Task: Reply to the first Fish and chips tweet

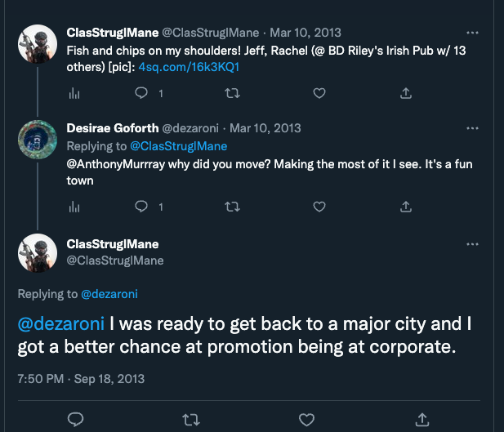Action: click(141, 94)
